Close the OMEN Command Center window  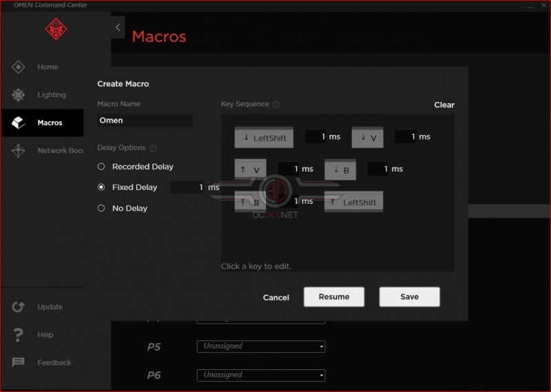click(543, 6)
